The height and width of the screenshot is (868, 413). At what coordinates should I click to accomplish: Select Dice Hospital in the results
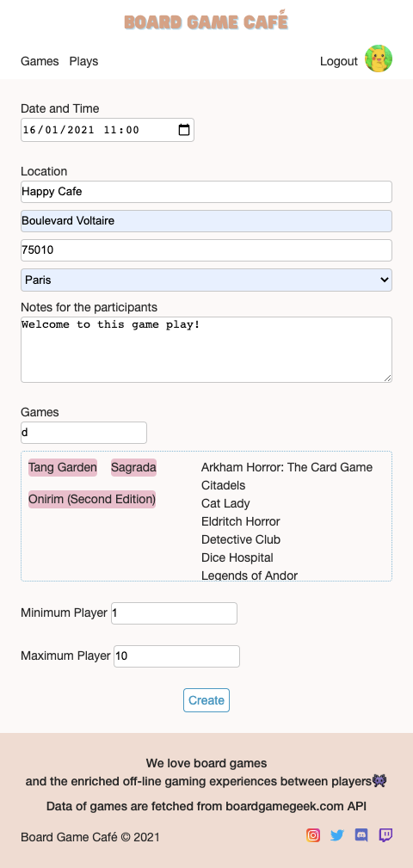click(x=237, y=557)
